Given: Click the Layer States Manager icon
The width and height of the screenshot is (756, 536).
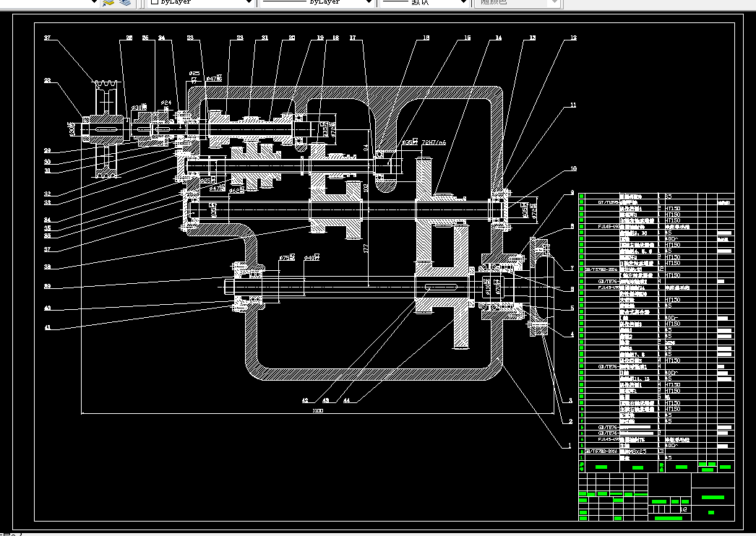Looking at the screenshot, I should (x=125, y=2).
